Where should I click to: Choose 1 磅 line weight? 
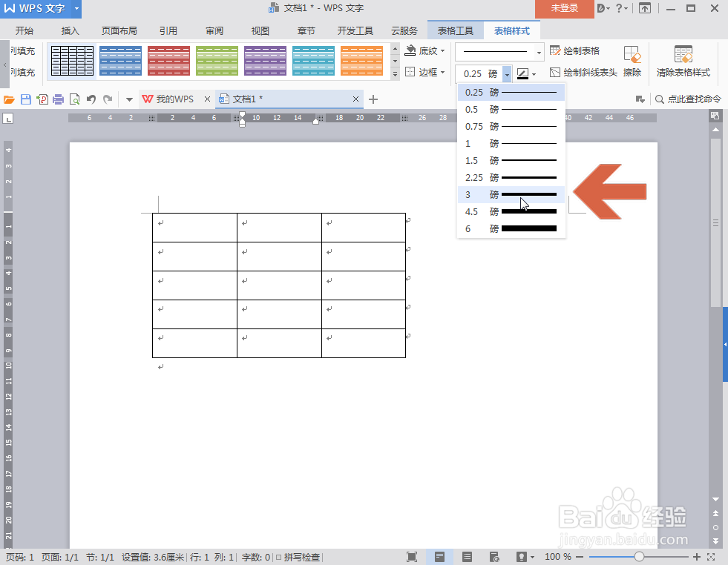(x=511, y=143)
